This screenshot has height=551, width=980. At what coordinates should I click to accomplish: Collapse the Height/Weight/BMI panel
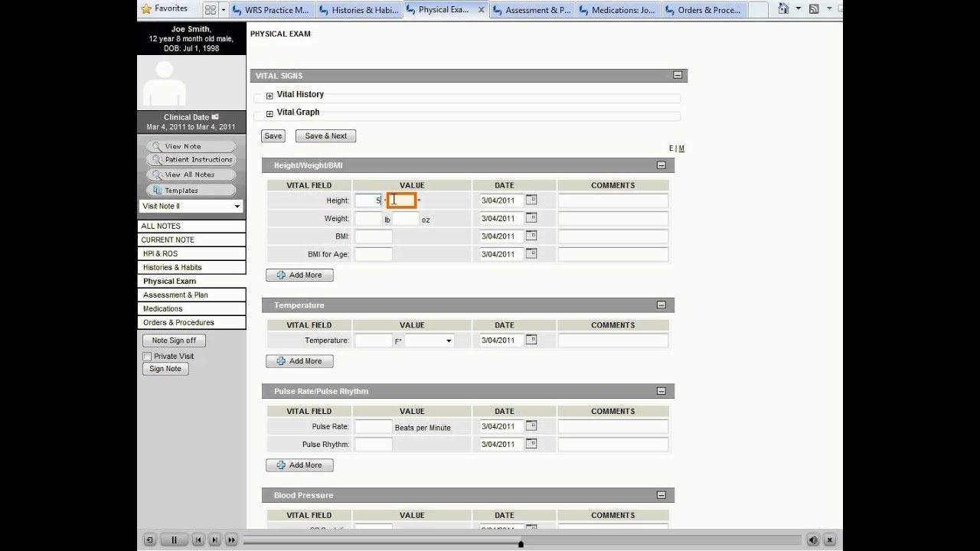click(661, 165)
